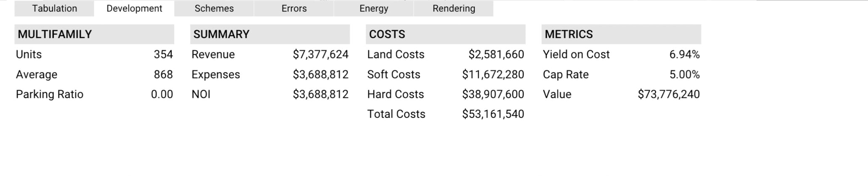Select the COSTS section header
868x176 pixels.
(x=387, y=34)
